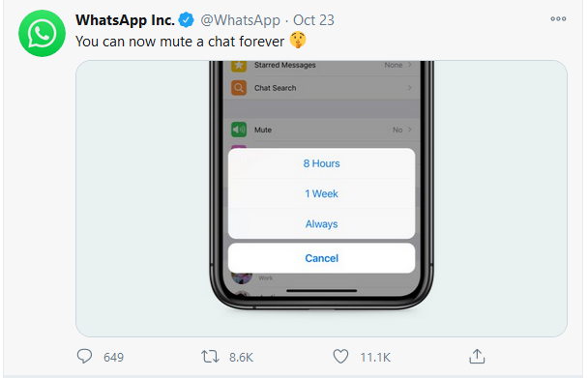Click the yellow Starred Messages star icon

(x=239, y=66)
